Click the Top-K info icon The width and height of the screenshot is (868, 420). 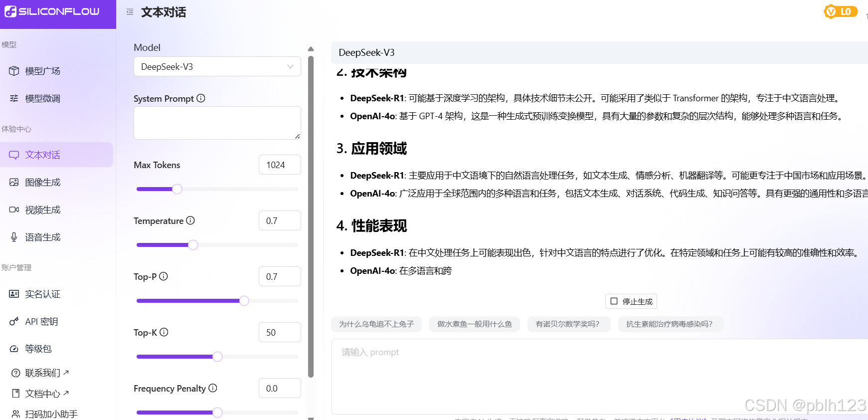pyautogui.click(x=164, y=332)
